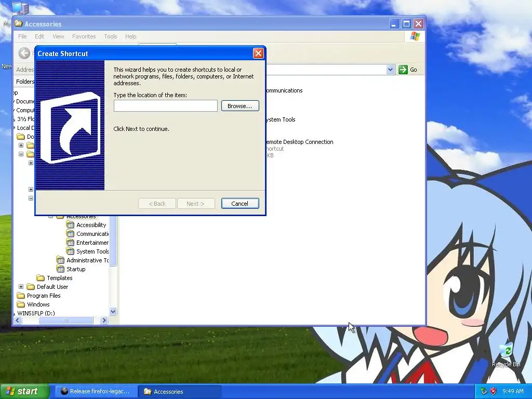Open the Help menu
This screenshot has width=532, height=399.
pos(130,36)
